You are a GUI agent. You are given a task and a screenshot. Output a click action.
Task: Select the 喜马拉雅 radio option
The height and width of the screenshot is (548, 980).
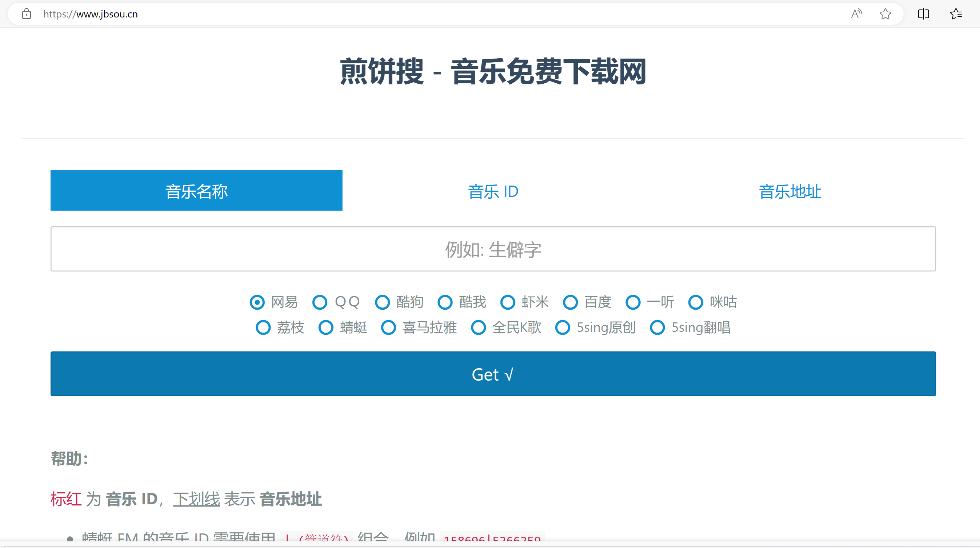click(x=389, y=327)
